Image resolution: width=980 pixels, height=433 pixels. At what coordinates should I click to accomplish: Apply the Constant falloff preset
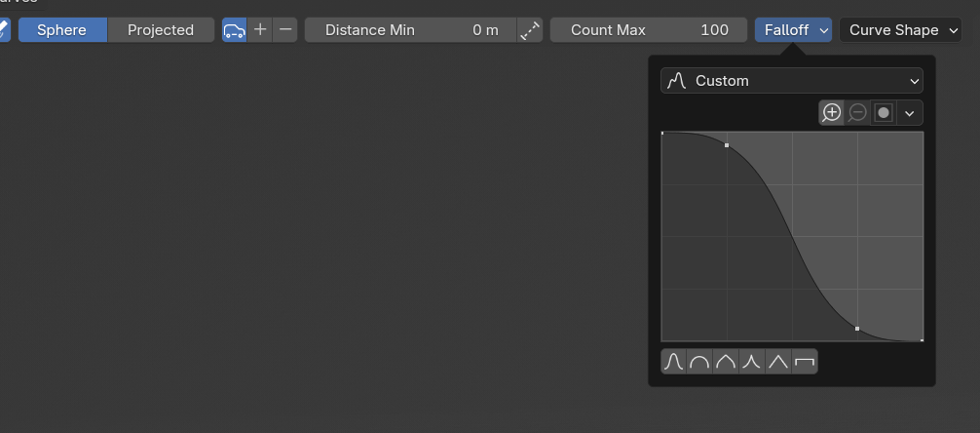[805, 362]
